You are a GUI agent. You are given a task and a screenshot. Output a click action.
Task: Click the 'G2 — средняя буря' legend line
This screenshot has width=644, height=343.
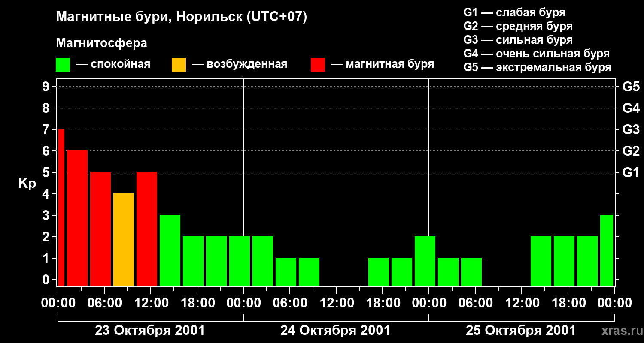[518, 26]
